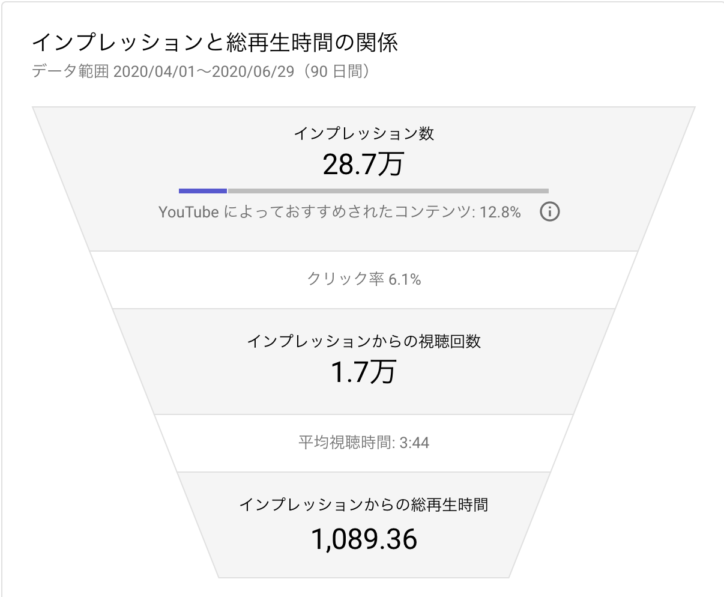Click the gray portion of the impressions bar
This screenshot has width=724, height=597.
pos(388,191)
